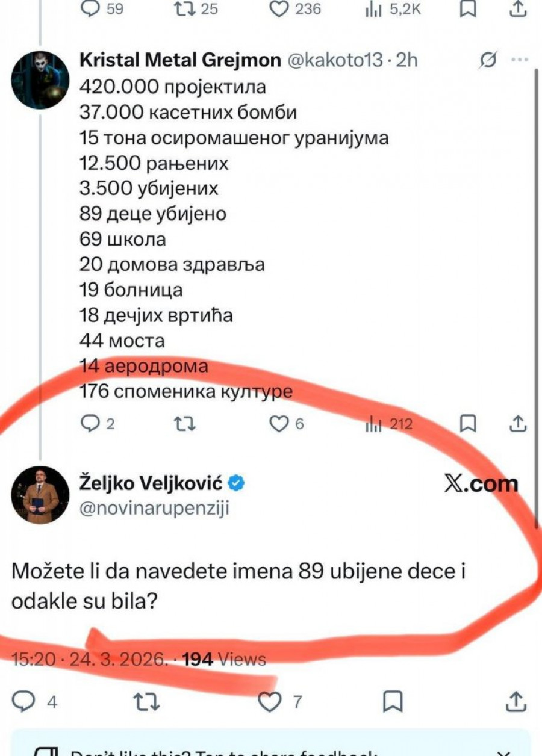The image size is (542, 756).
Task: Open Kristal Metal Grejmon's avatar
Action: [40, 80]
